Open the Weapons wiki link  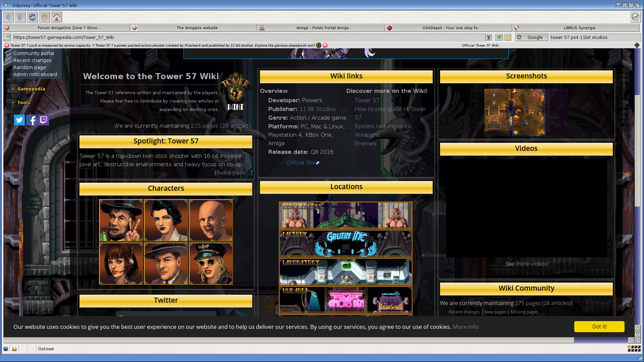[367, 135]
